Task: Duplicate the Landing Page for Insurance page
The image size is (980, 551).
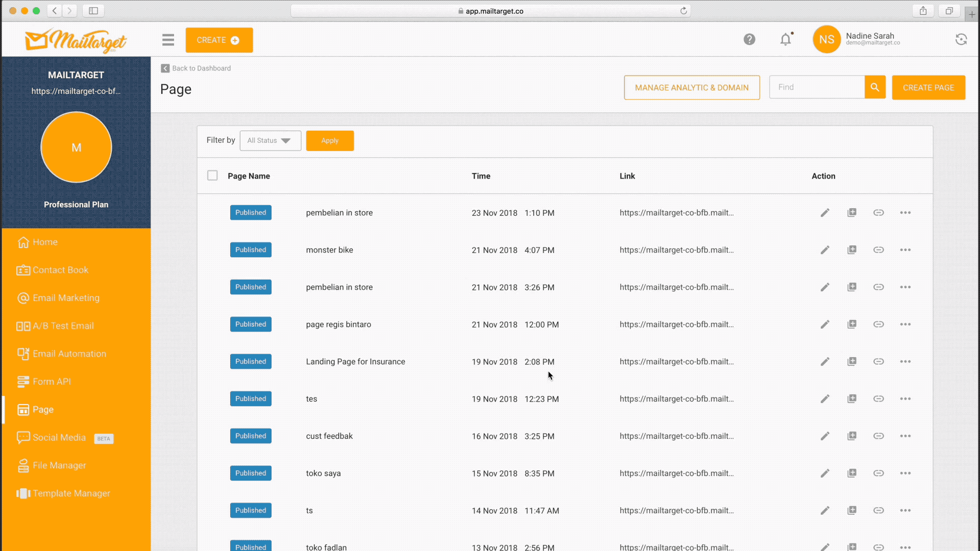Action: coord(852,362)
